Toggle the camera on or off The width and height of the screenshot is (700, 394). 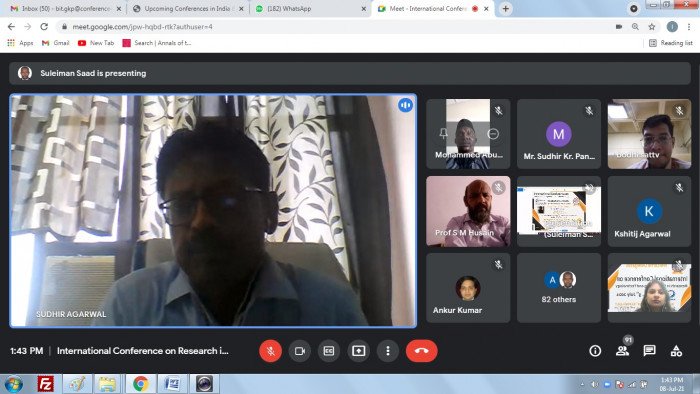[x=300, y=351]
